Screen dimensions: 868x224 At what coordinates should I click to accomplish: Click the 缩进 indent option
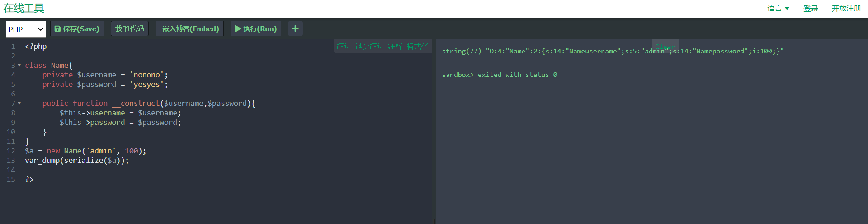click(344, 46)
